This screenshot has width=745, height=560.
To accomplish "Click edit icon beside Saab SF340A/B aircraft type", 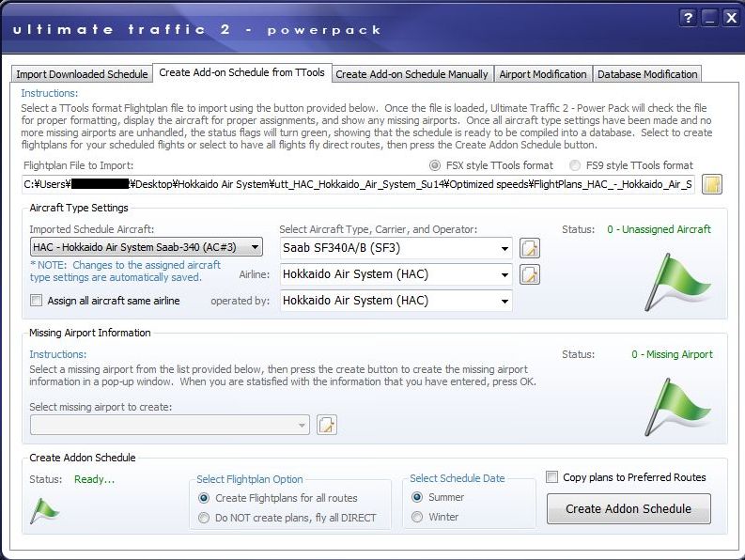I will (x=530, y=248).
